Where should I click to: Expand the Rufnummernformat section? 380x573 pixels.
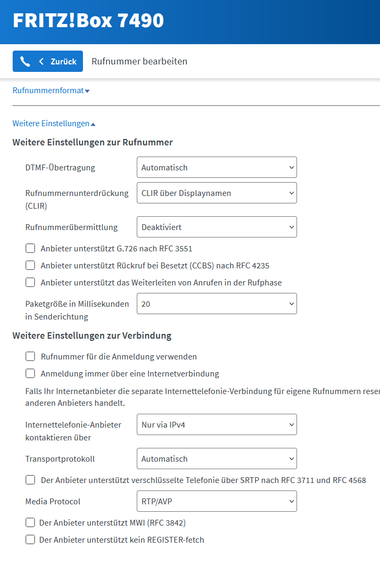pos(51,90)
